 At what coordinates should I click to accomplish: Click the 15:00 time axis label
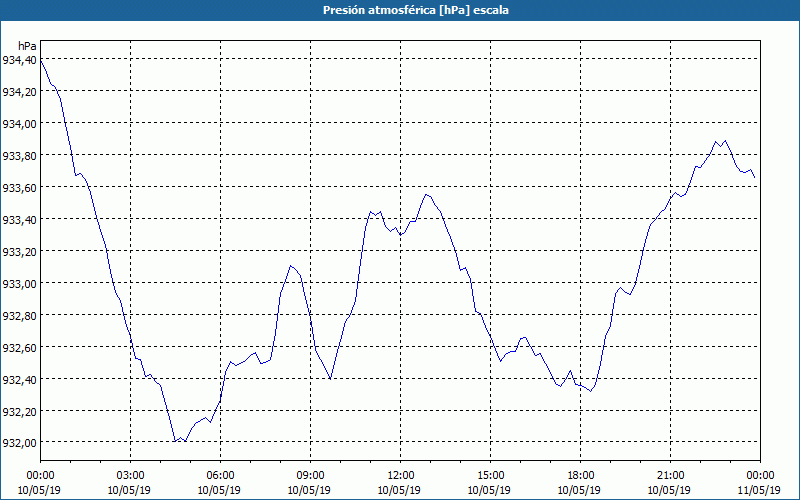pyautogui.click(x=490, y=476)
